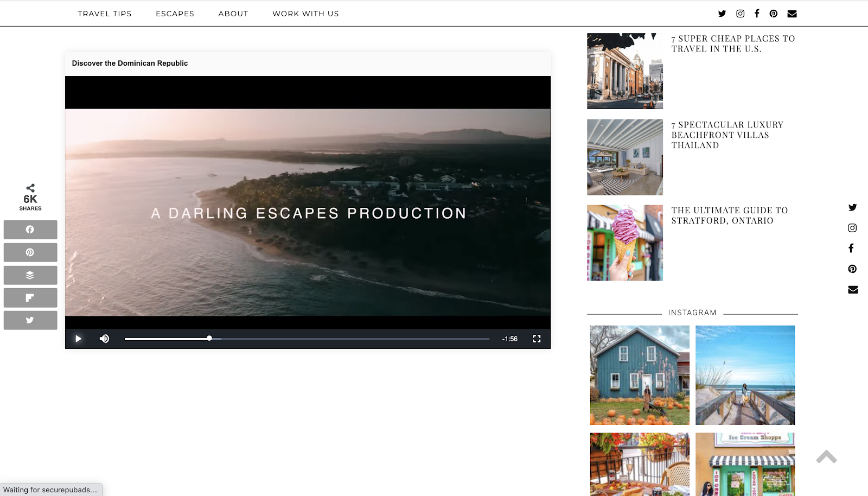
Task: Open Twitter from right floating sidebar
Action: (x=853, y=207)
